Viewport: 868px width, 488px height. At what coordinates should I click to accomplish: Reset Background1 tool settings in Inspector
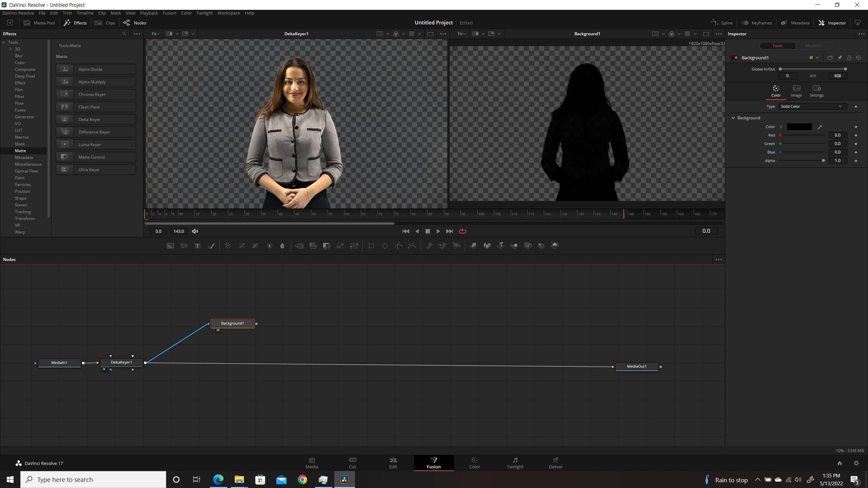click(859, 58)
